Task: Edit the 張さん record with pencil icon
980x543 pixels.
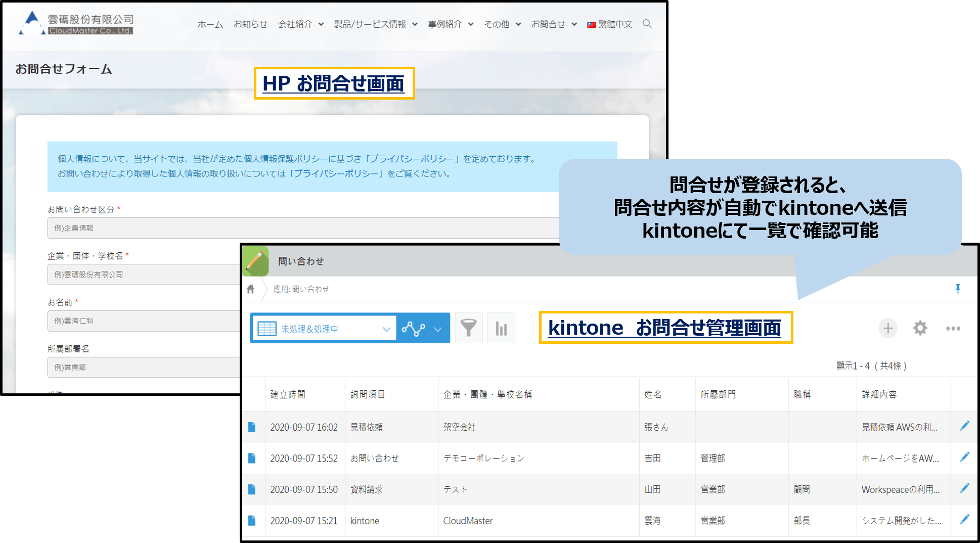Action: click(965, 426)
